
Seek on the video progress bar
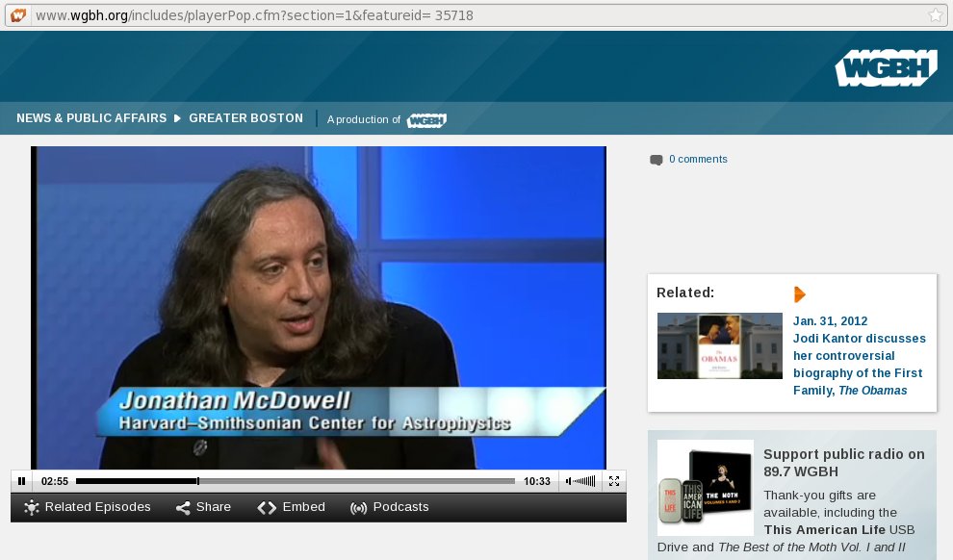[295, 481]
